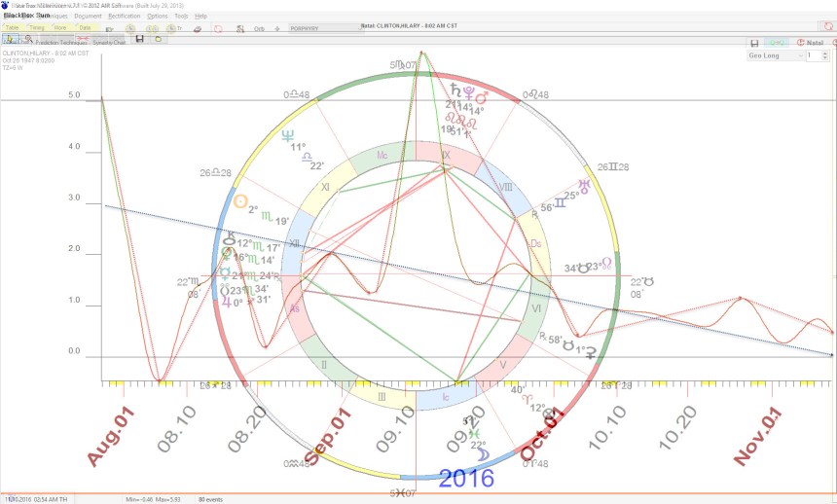Click the red aspect-lines icon in second toolbar

pos(83,39)
